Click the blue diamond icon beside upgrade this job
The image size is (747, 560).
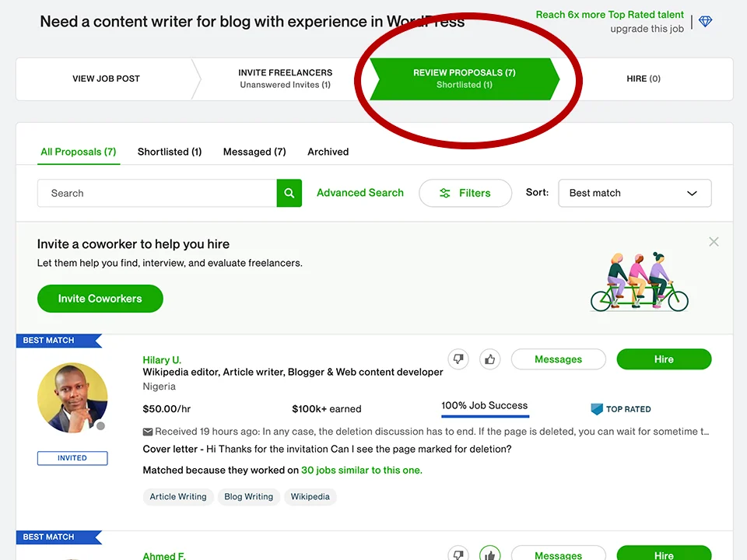[x=704, y=22]
